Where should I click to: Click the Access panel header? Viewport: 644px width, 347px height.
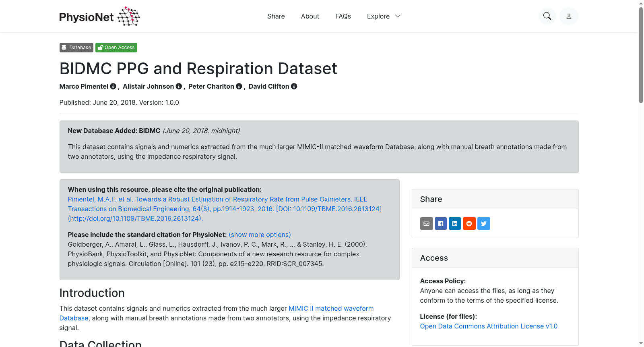pyautogui.click(x=495, y=258)
